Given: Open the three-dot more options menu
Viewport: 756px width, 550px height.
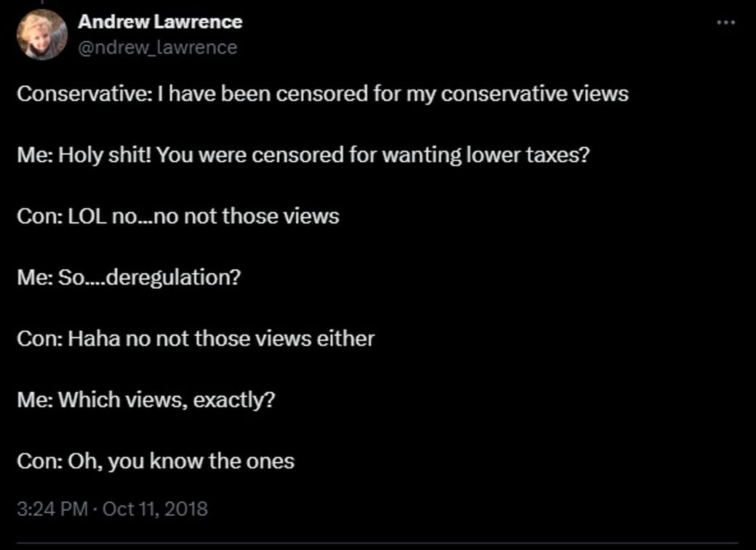Looking at the screenshot, I should [725, 23].
